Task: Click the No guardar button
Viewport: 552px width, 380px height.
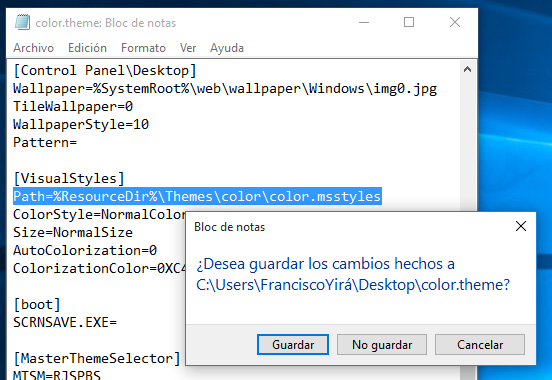Action: coord(382,344)
